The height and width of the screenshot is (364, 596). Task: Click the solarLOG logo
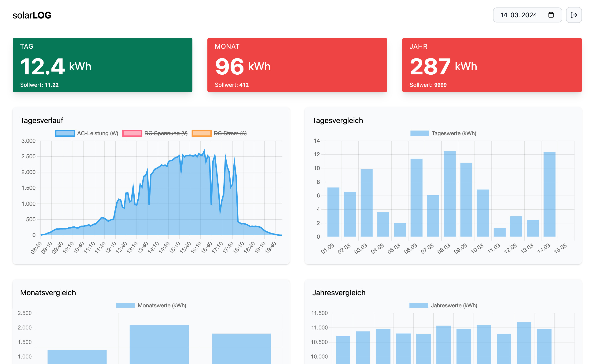(32, 15)
